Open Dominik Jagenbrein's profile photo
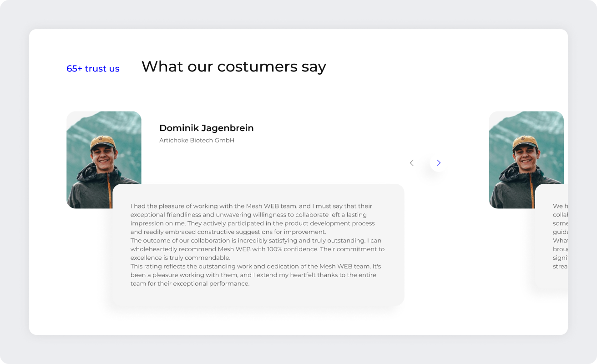Viewport: 597px width, 364px height. click(x=104, y=150)
